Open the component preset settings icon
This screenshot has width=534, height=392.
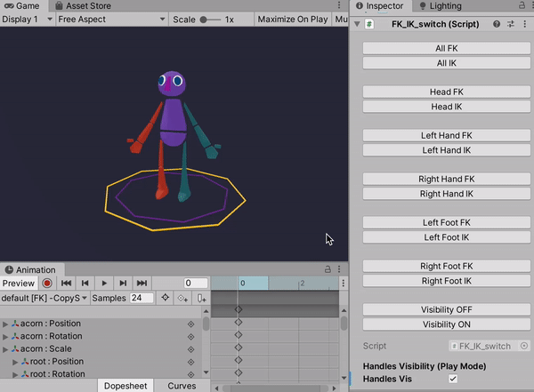(x=512, y=24)
